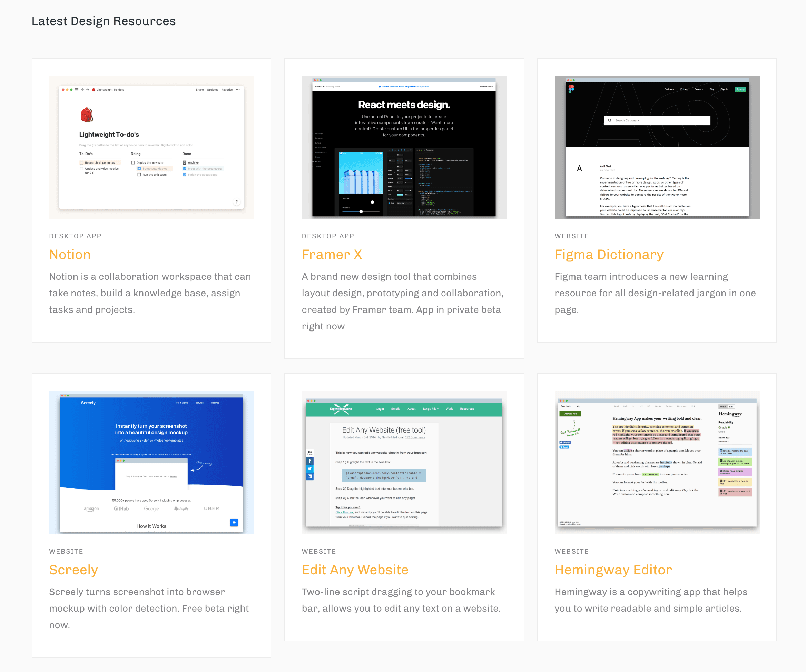This screenshot has width=806, height=672.
Task: Open the Framer X title link
Action: click(x=332, y=255)
